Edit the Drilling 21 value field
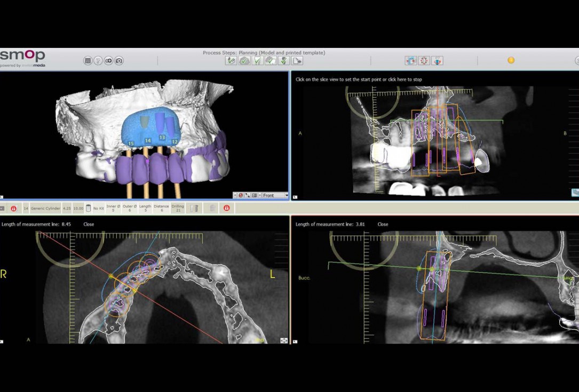579x392 pixels. pos(178,207)
